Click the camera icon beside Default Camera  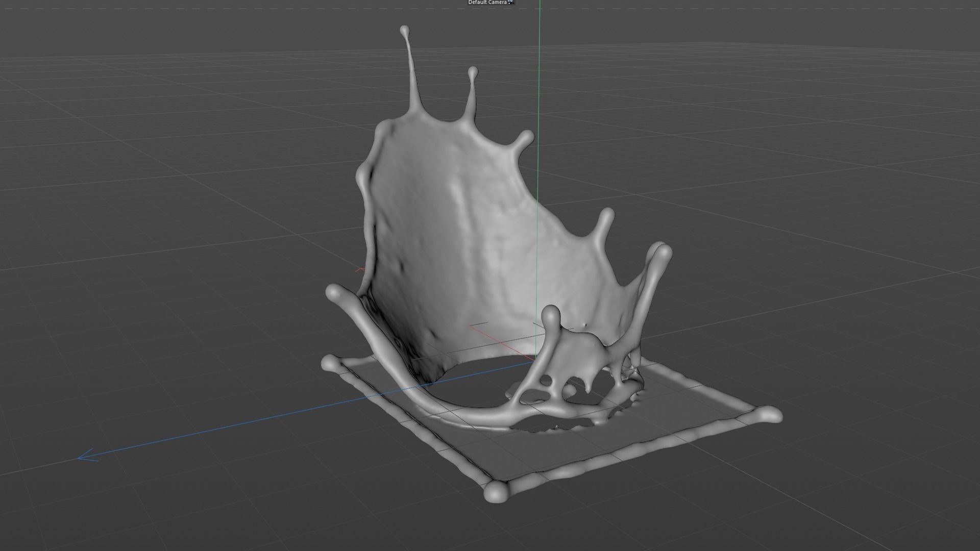[x=511, y=3]
